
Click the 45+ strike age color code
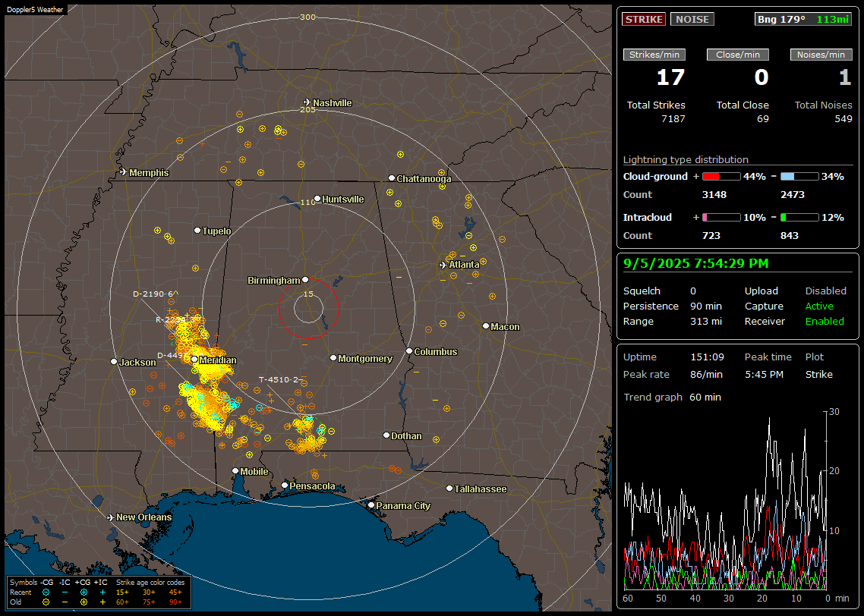(175, 592)
